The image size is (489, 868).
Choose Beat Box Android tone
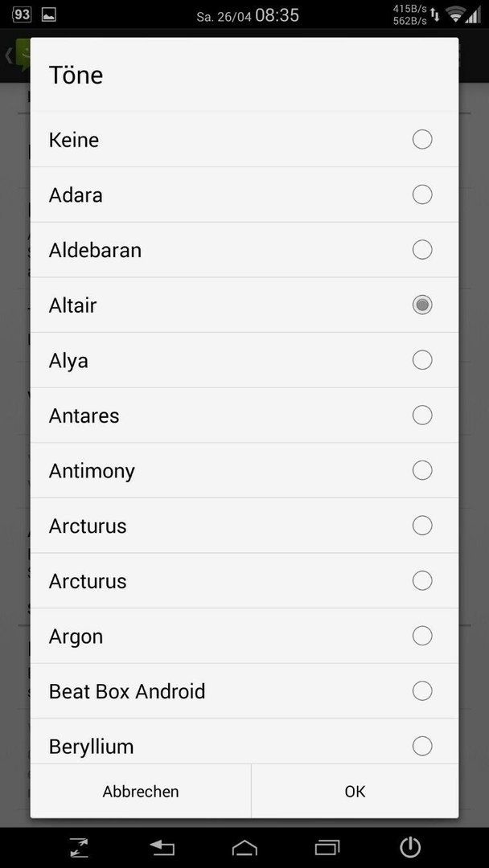[x=244, y=691]
